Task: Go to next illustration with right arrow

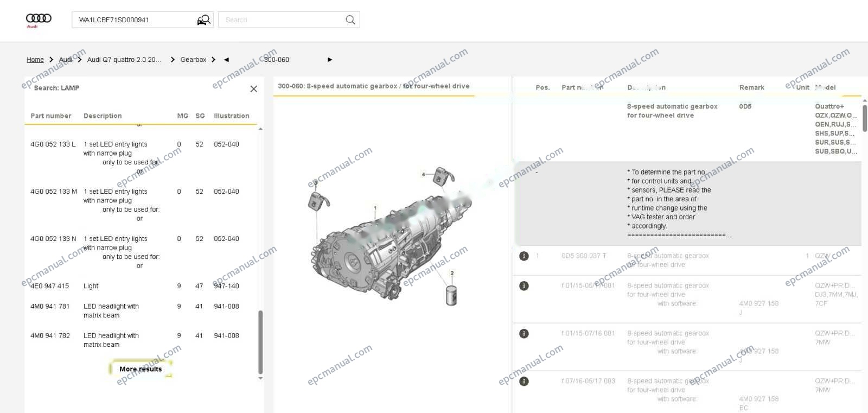Action: coord(330,60)
